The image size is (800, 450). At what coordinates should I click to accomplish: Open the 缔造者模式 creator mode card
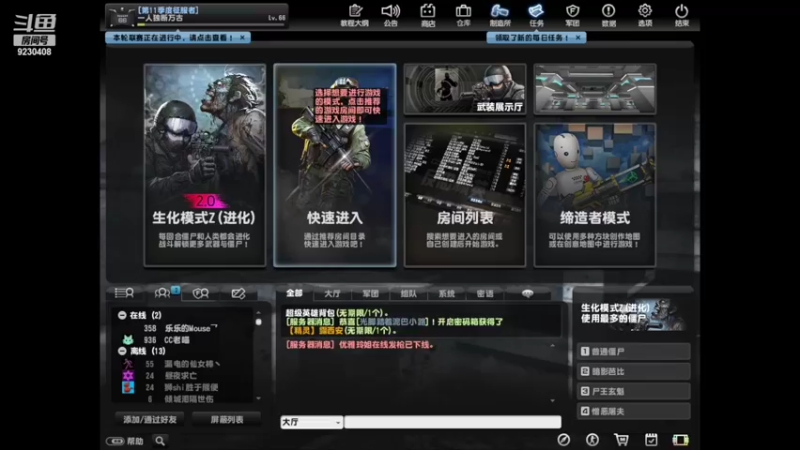(x=595, y=195)
